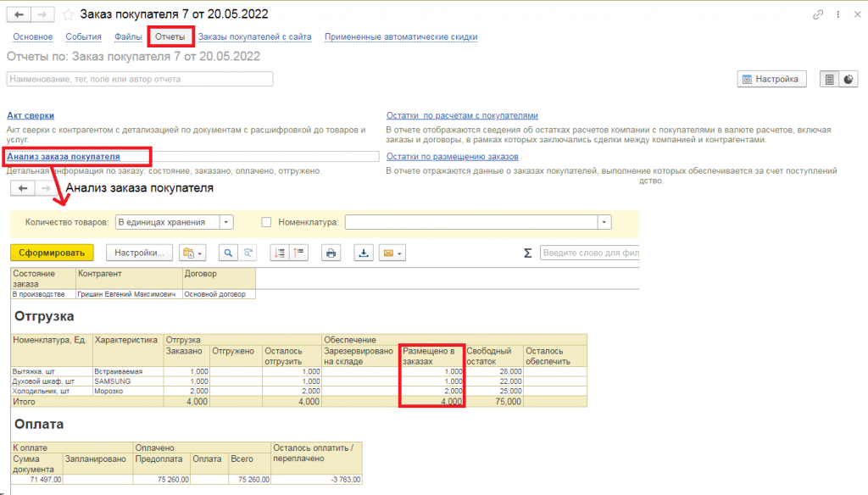This screenshot has height=495, width=868.
Task: Click the Встраиваемая characteristic cell
Action: (x=128, y=371)
